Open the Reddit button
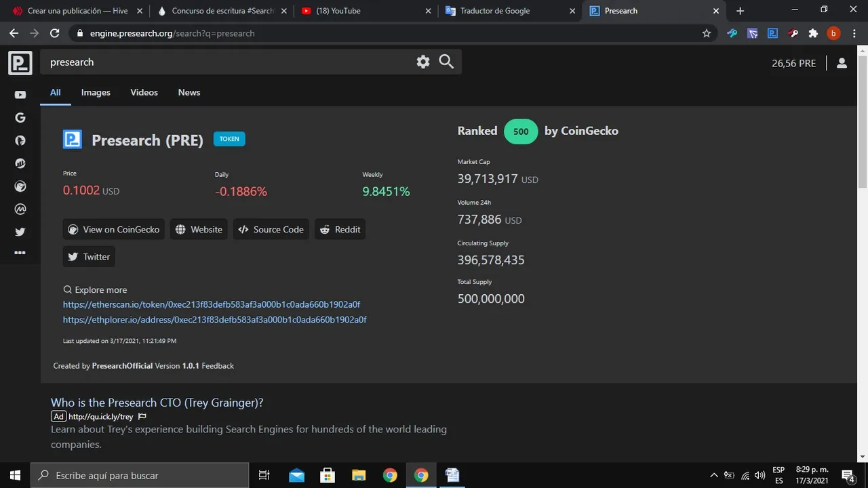 (x=340, y=229)
